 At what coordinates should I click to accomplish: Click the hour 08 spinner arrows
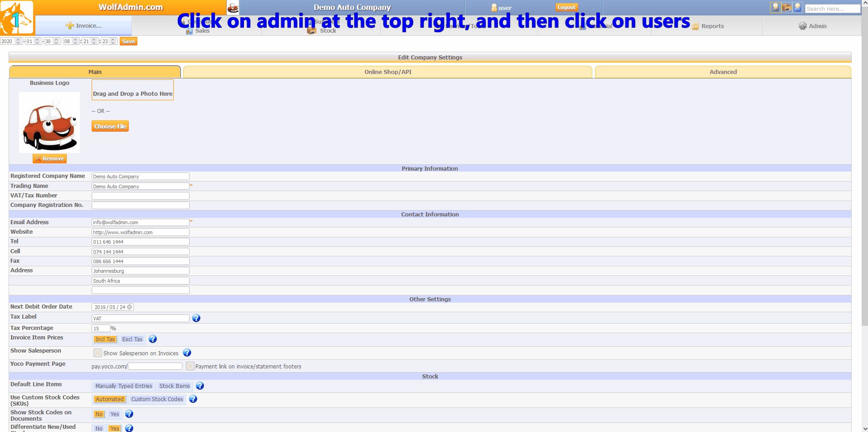point(75,41)
